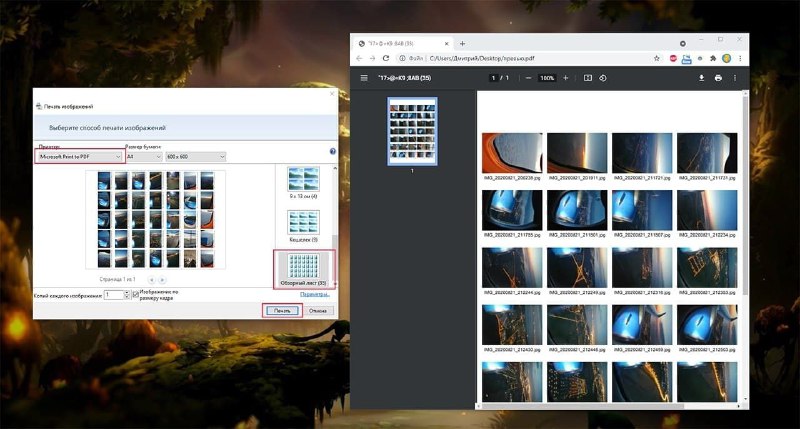This screenshot has height=429, width=800.
Task: Open a new Chrome tab
Action: (x=462, y=44)
